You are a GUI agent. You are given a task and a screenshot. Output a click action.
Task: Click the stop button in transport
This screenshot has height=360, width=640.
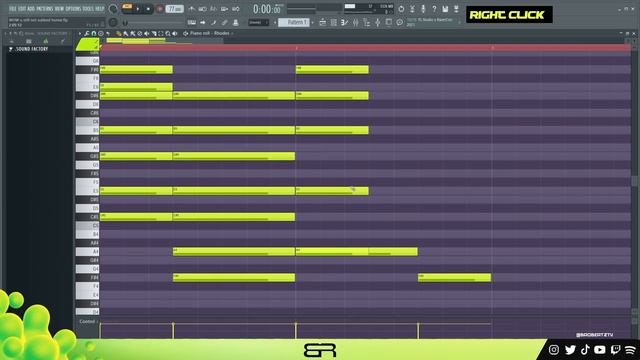point(148,9)
